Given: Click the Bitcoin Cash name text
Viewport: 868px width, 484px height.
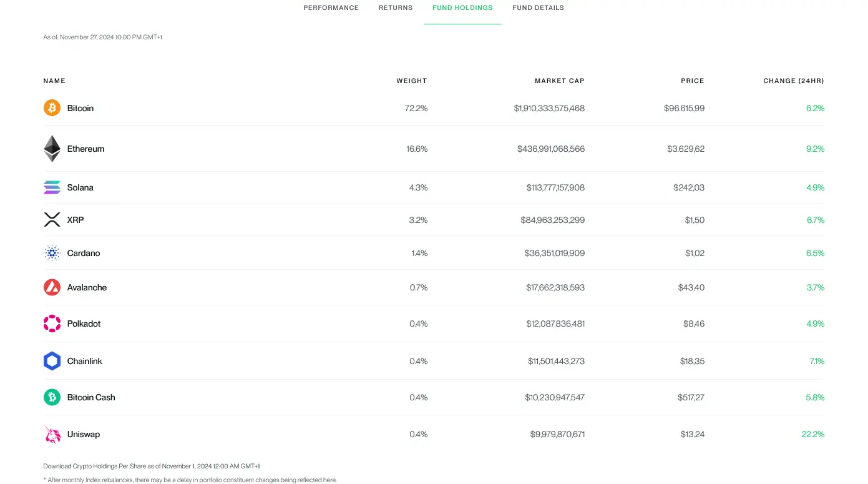Looking at the screenshot, I should pyautogui.click(x=91, y=397).
